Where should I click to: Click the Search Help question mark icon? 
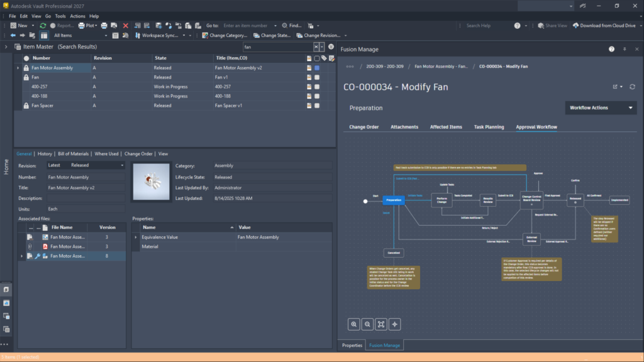tap(517, 25)
